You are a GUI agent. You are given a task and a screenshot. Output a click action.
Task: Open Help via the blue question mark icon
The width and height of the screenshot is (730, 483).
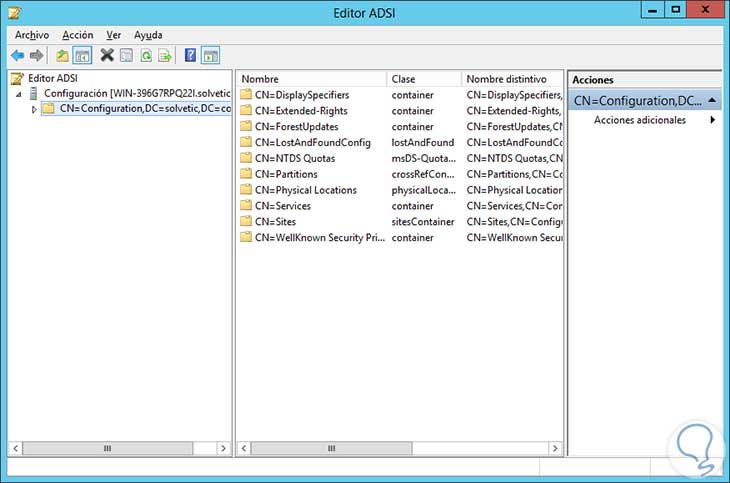(x=190, y=55)
